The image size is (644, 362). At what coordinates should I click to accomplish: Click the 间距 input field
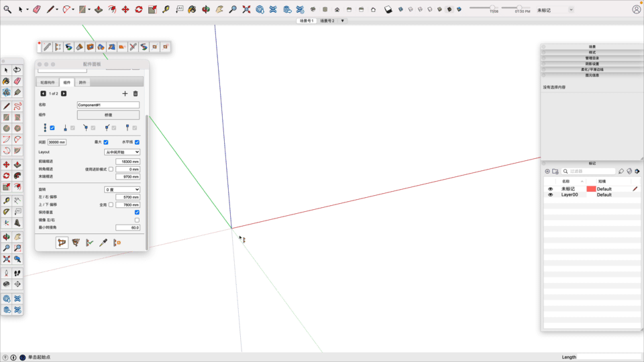[57, 142]
